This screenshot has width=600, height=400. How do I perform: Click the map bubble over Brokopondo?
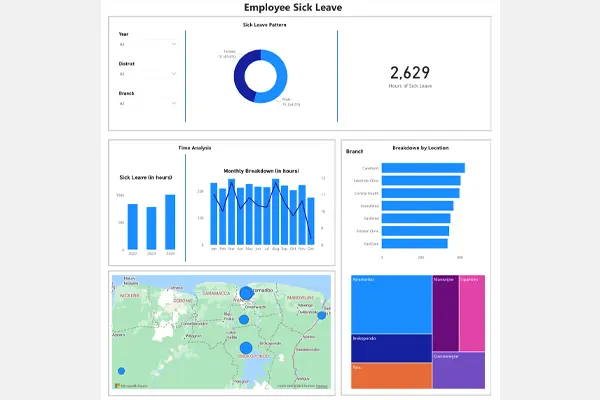point(246,348)
